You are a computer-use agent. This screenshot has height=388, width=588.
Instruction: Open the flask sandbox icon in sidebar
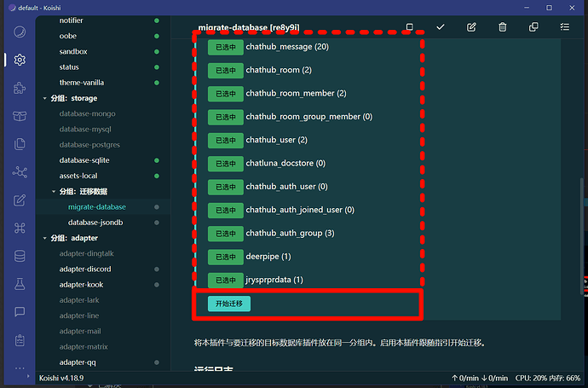[20, 284]
